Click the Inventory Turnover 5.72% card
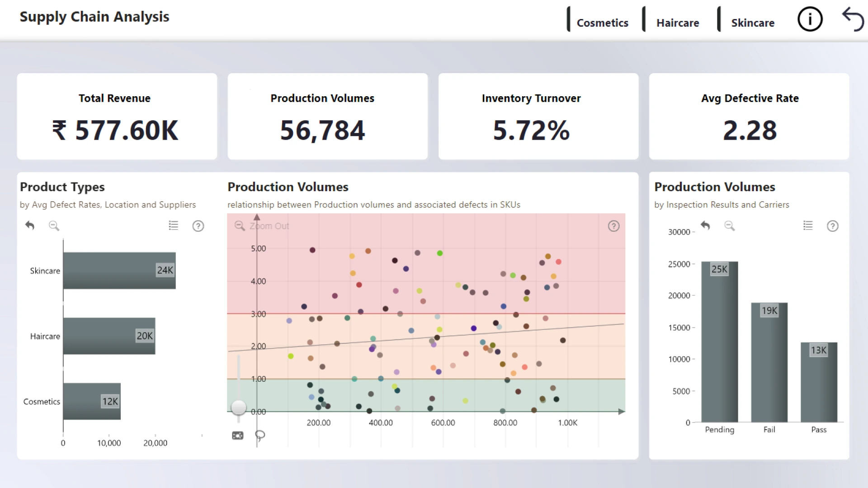 coord(538,116)
